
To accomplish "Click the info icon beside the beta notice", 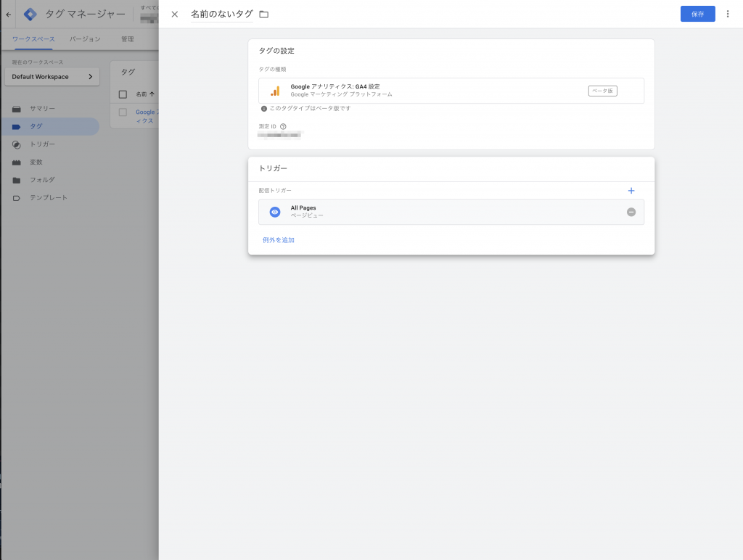I will coord(264,109).
